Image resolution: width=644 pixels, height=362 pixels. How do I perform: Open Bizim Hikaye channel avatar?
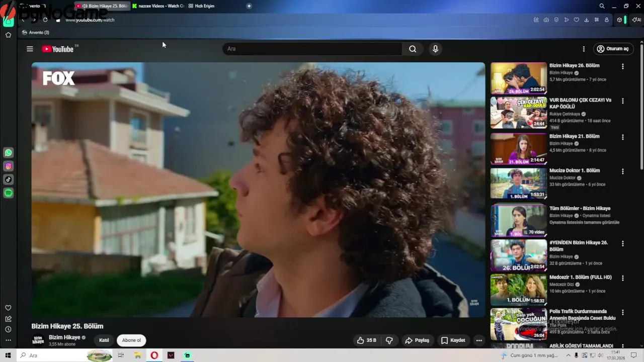[38, 340]
